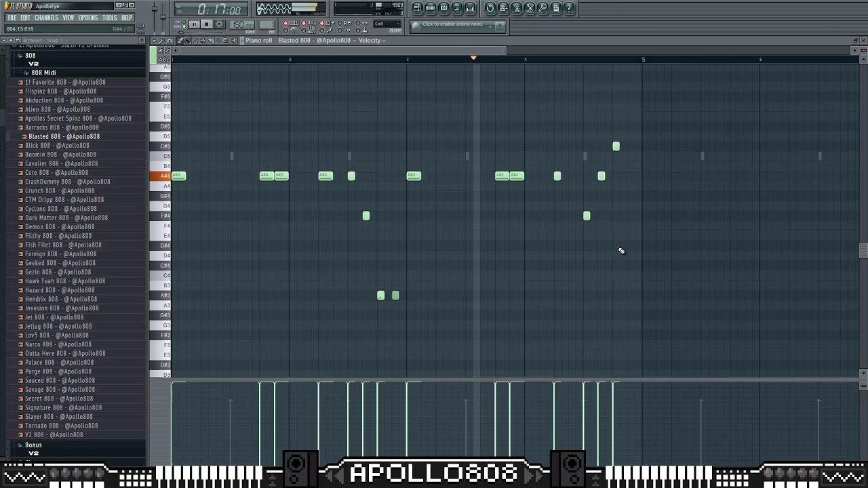
Task: Select the Delete tool in piano roll
Action: [197, 41]
